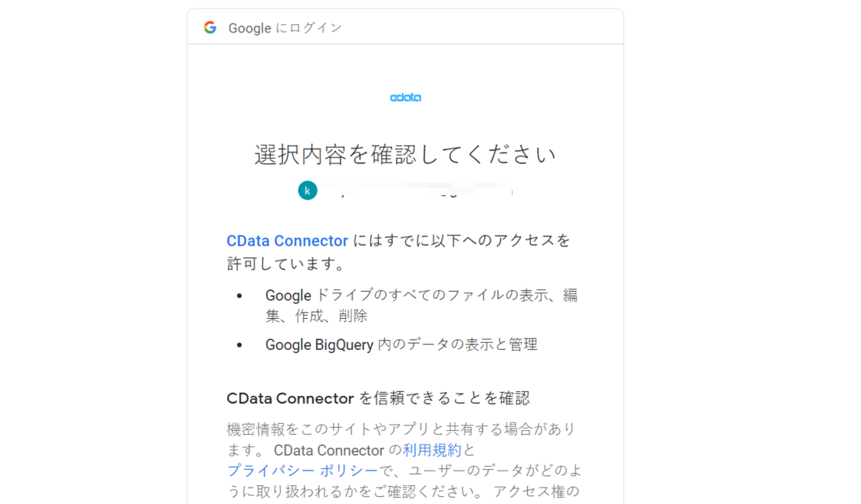Click the bullet dot before Google ドライブ
The height and width of the screenshot is (504, 861).
[240, 296]
